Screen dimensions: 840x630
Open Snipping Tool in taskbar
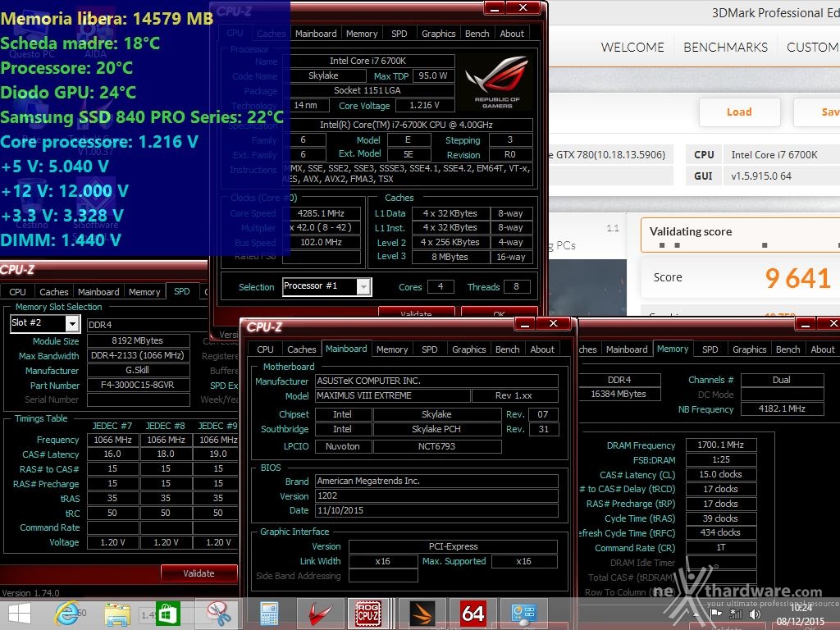(x=218, y=614)
